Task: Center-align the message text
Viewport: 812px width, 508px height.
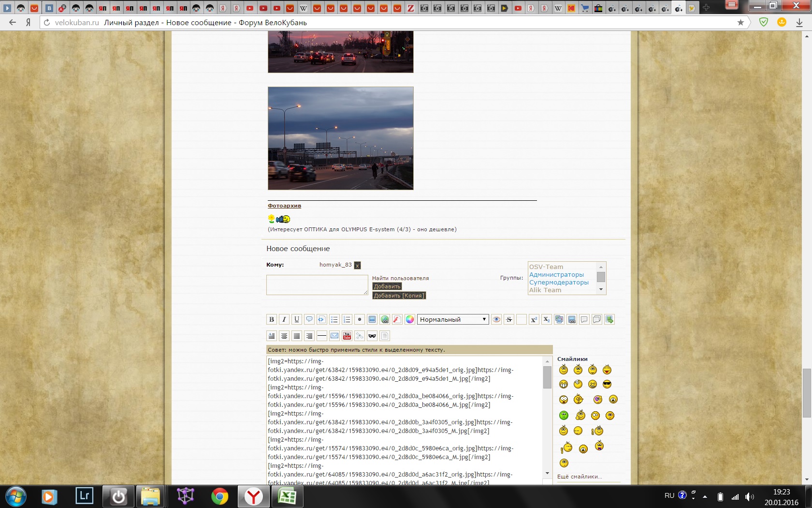Action: point(284,336)
